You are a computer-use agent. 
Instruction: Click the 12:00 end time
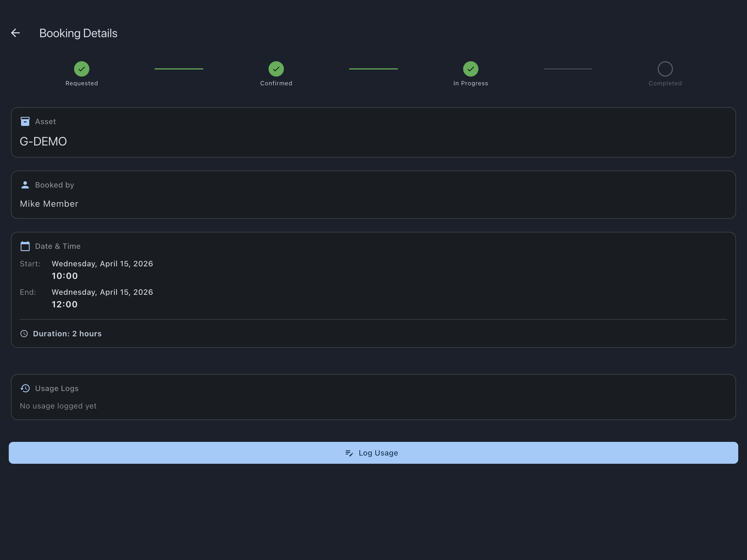65,304
